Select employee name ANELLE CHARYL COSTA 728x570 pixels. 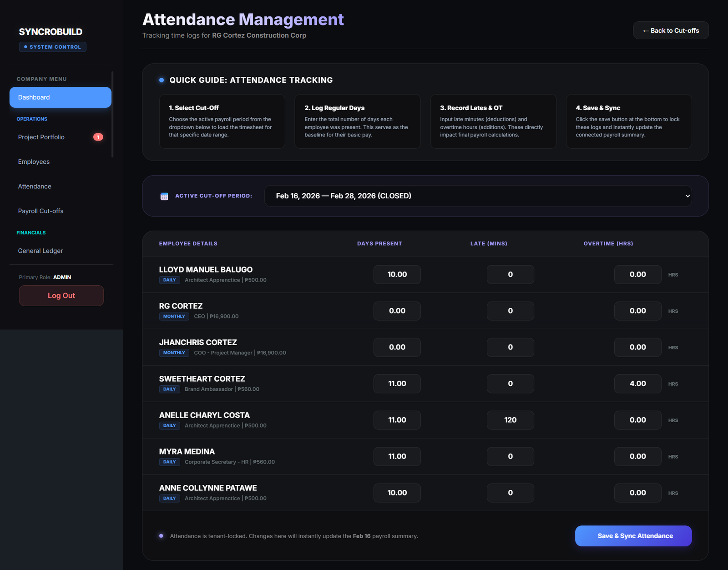pyautogui.click(x=204, y=415)
